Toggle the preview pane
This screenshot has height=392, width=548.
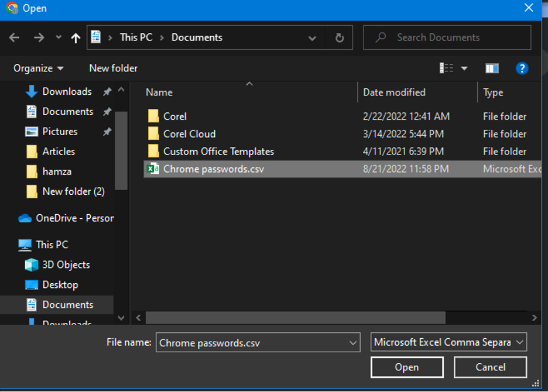492,68
